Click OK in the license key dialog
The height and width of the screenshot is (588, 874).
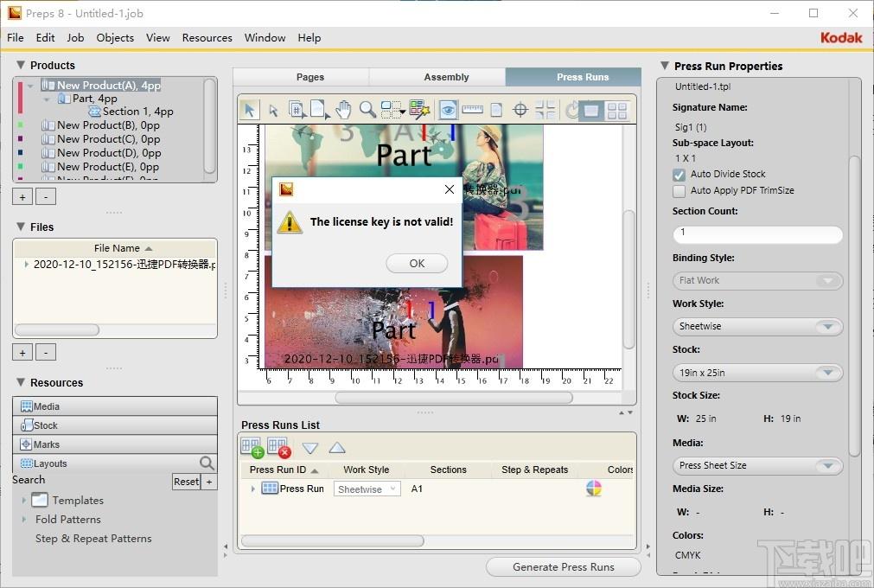point(417,264)
